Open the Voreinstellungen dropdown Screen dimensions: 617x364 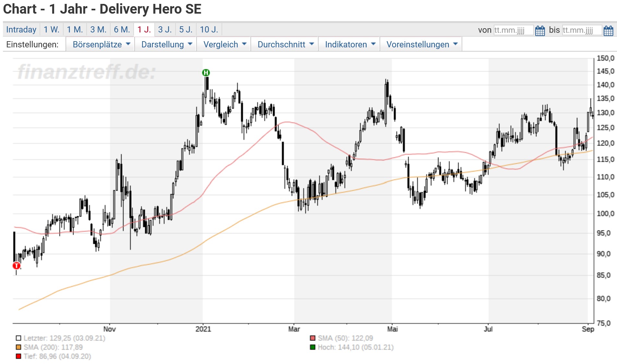coord(421,44)
